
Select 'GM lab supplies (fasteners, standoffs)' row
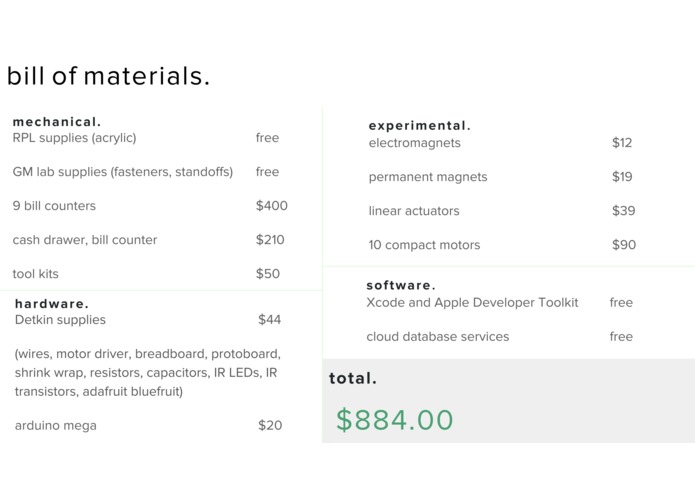[123, 172]
